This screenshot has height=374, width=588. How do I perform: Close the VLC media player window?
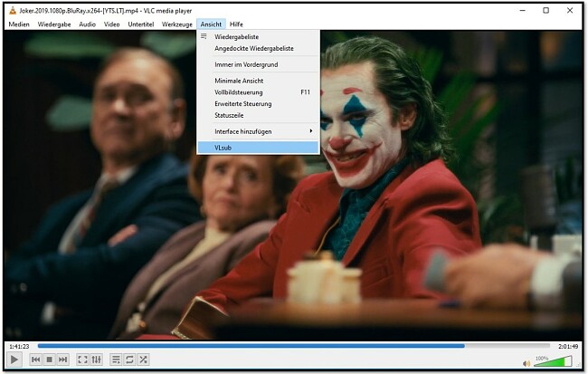[x=570, y=11]
